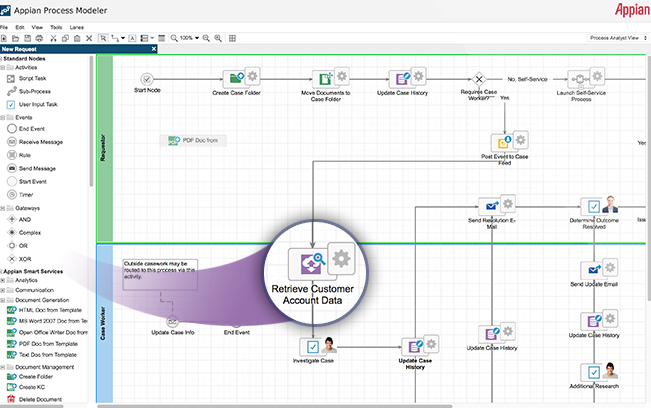The height and width of the screenshot is (408, 651).
Task: Click the Delete X toolbar icon
Action: pos(89,38)
